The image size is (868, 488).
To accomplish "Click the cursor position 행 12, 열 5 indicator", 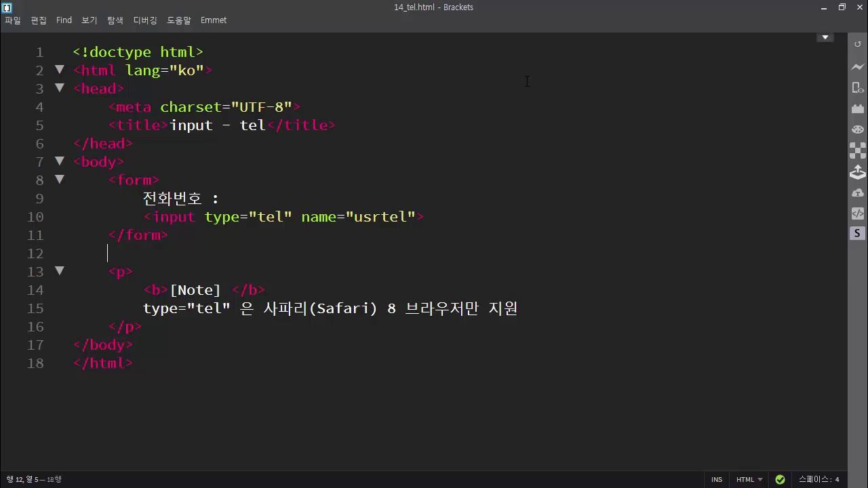I will (x=22, y=479).
